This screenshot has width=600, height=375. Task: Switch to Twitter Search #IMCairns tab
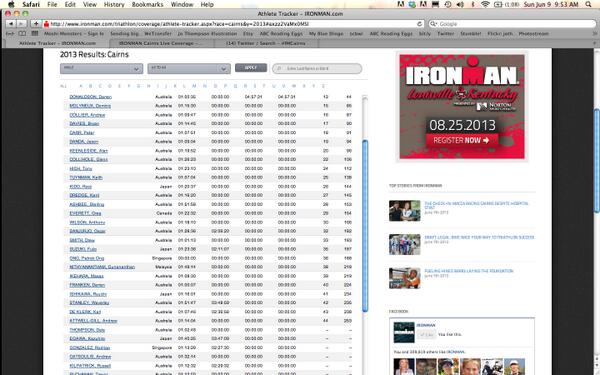tap(266, 43)
